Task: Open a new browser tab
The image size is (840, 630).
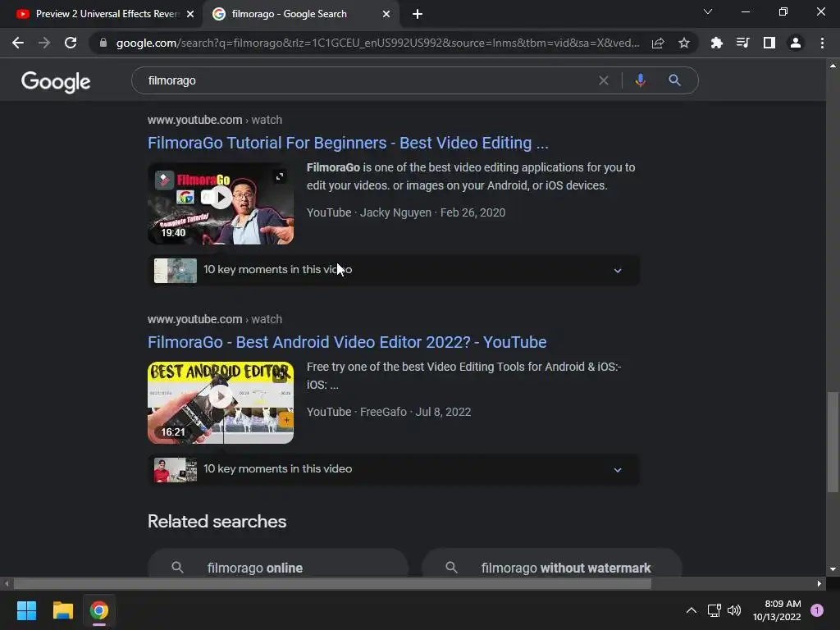Action: pos(418,14)
